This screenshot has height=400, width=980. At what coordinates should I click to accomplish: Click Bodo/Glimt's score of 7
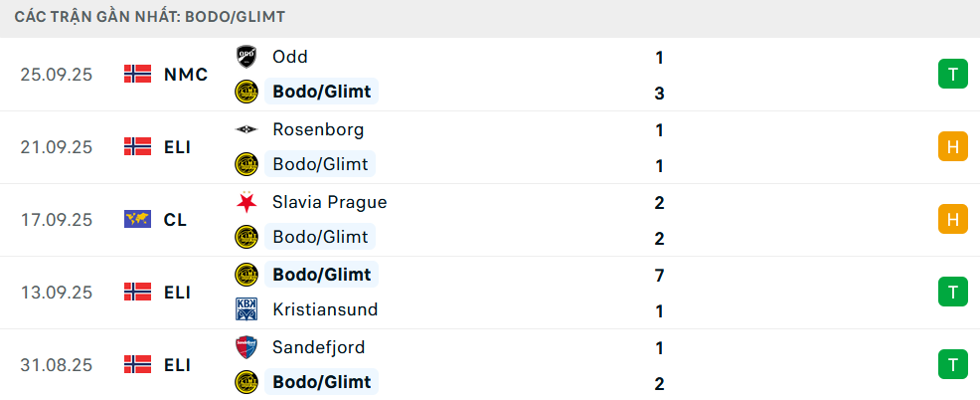pos(659,275)
